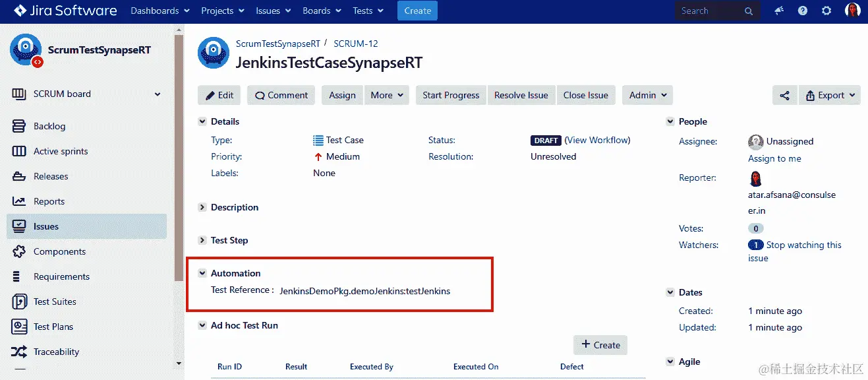Collapse the Dates section
The height and width of the screenshot is (380, 868).
pos(670,292)
